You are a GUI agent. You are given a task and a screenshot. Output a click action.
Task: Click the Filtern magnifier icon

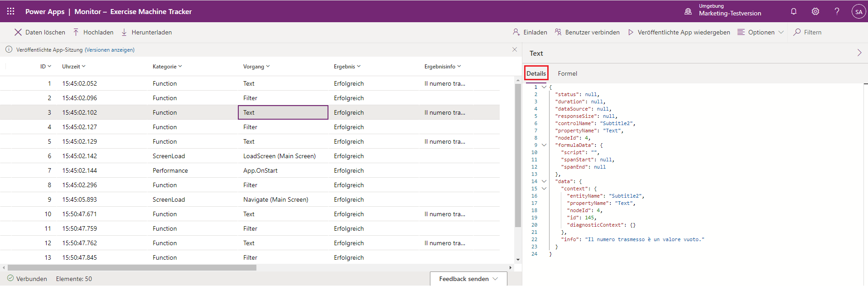797,32
